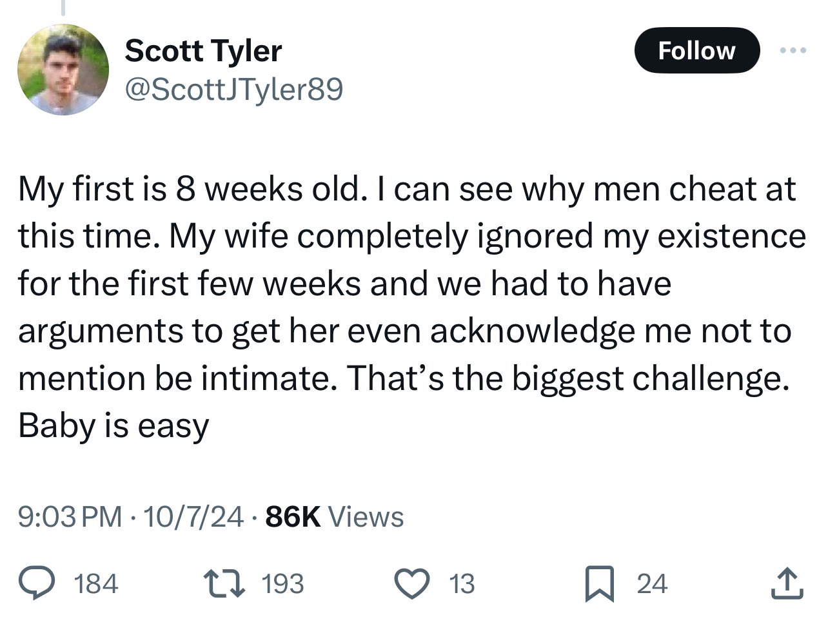This screenshot has width=828, height=644.
Task: Click the 24 bookmarks count
Action: (652, 584)
